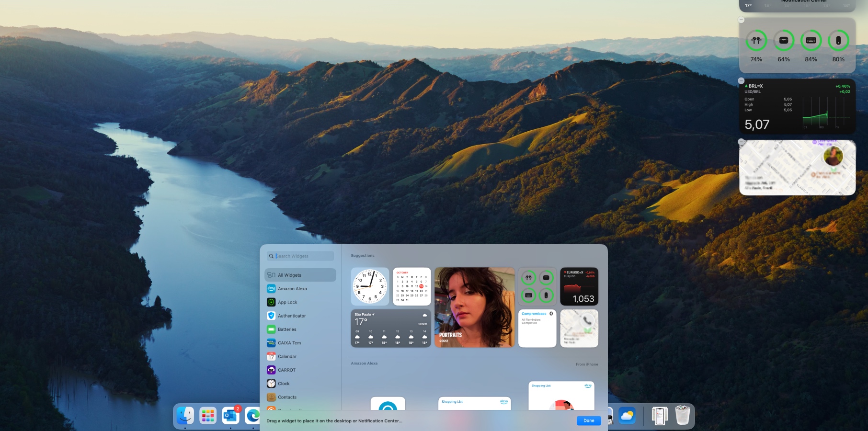This screenshot has width=868, height=431.
Task: Click the Search Widgets field
Action: coord(300,256)
